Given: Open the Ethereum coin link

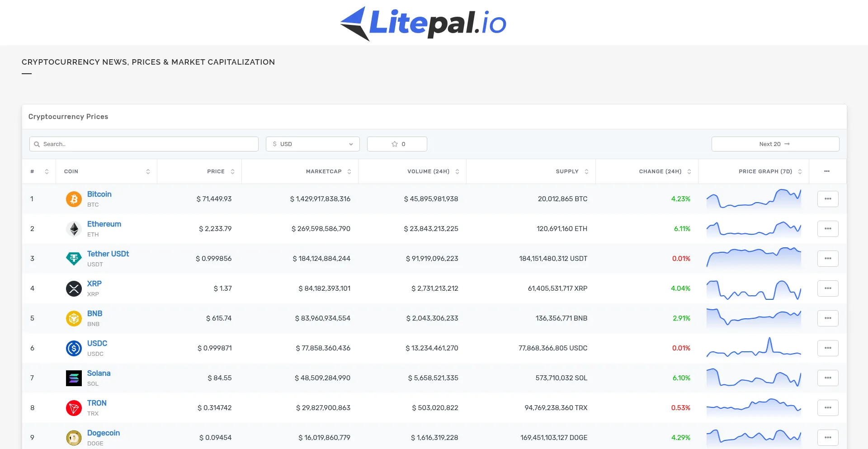Looking at the screenshot, I should [x=104, y=224].
